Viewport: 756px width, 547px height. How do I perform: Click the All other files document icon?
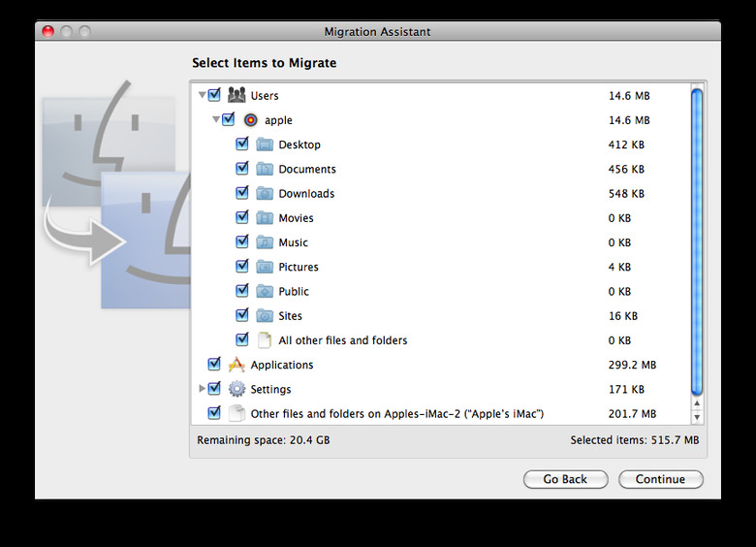tap(264, 340)
